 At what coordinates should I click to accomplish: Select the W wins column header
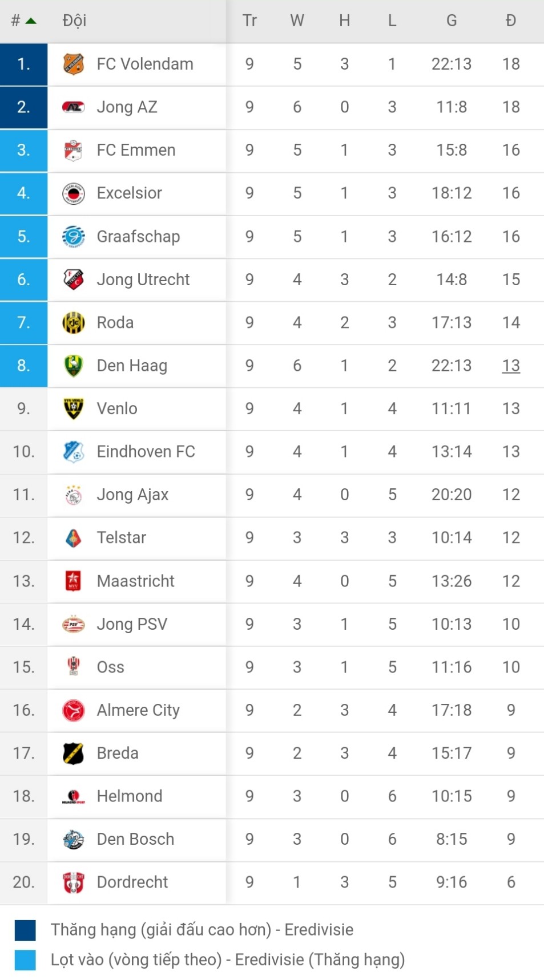coord(297,21)
